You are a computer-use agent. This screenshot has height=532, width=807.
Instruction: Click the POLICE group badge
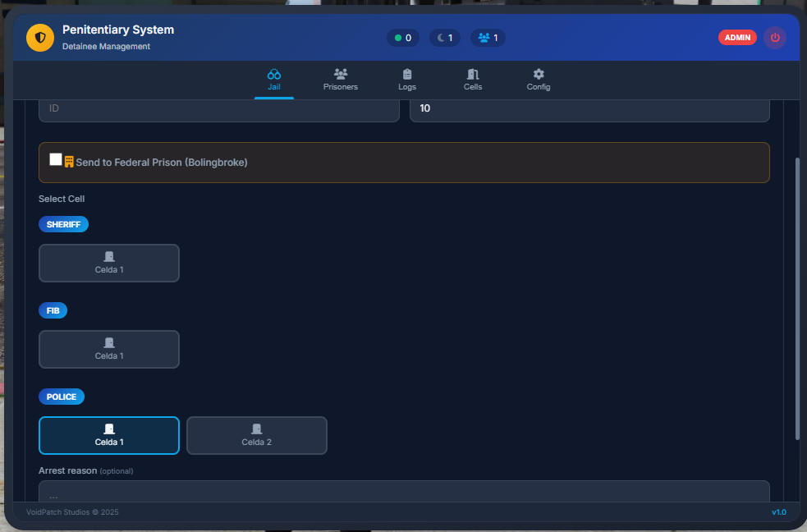click(62, 397)
